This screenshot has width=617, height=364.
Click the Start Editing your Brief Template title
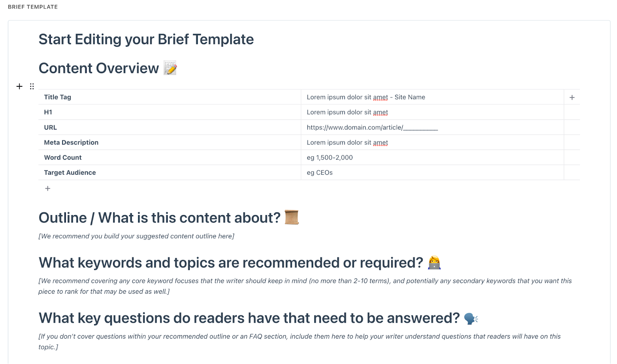click(146, 39)
